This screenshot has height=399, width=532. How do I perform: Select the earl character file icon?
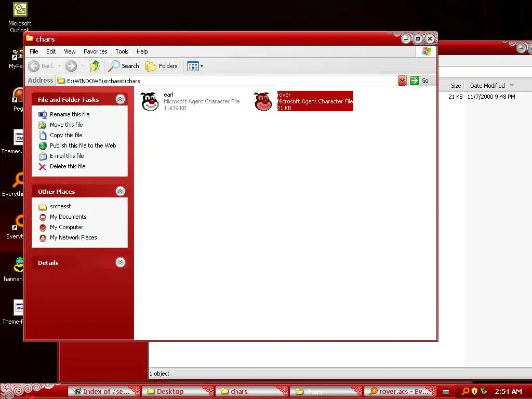coord(150,101)
